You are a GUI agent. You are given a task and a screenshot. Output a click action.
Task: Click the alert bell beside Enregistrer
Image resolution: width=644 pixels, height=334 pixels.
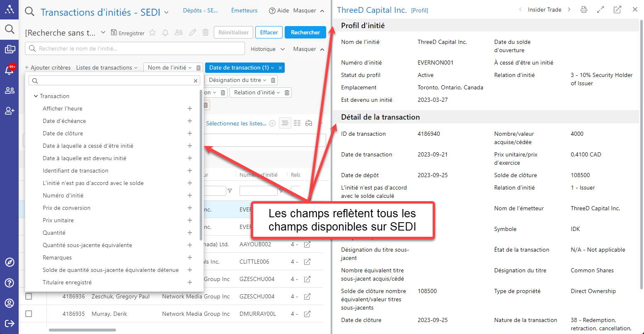click(x=165, y=33)
